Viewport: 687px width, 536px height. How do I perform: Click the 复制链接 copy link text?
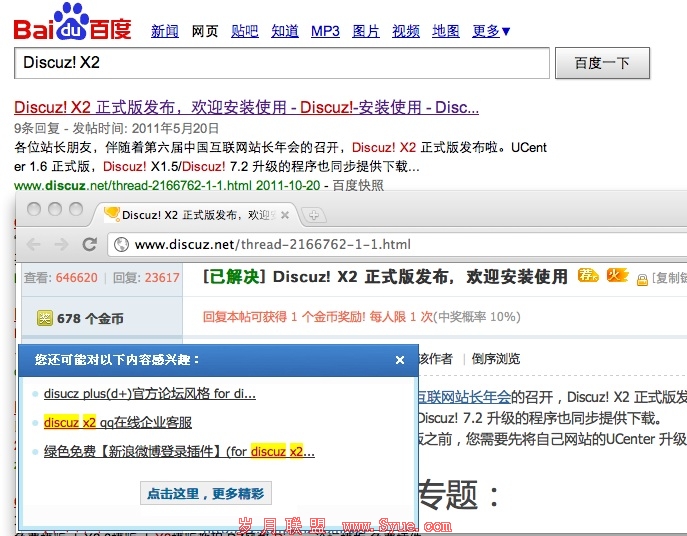[669, 278]
